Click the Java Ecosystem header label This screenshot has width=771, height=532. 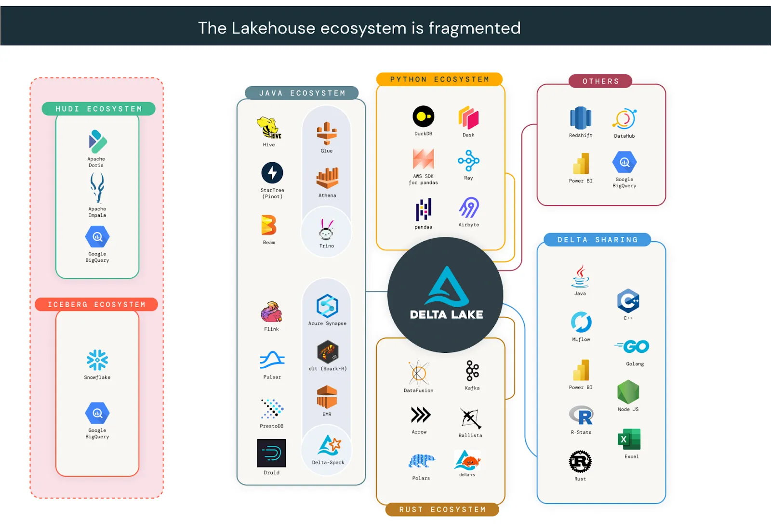tap(302, 93)
